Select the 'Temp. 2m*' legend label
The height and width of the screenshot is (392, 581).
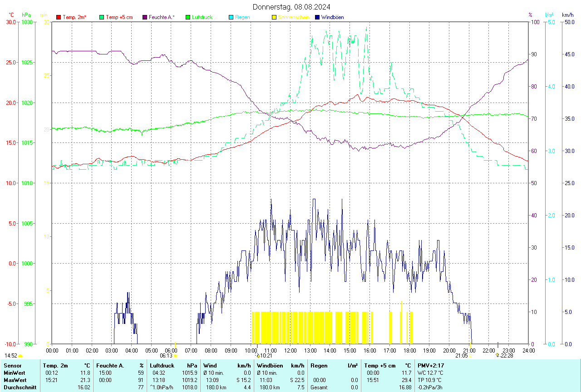pos(74,17)
